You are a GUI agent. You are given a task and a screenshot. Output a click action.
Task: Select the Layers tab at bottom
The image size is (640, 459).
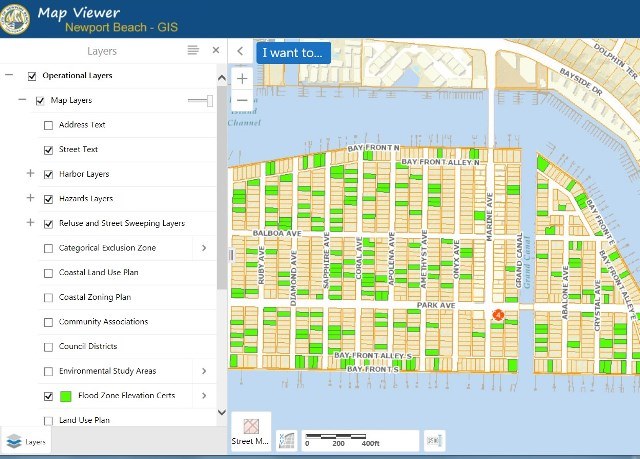(x=26, y=441)
